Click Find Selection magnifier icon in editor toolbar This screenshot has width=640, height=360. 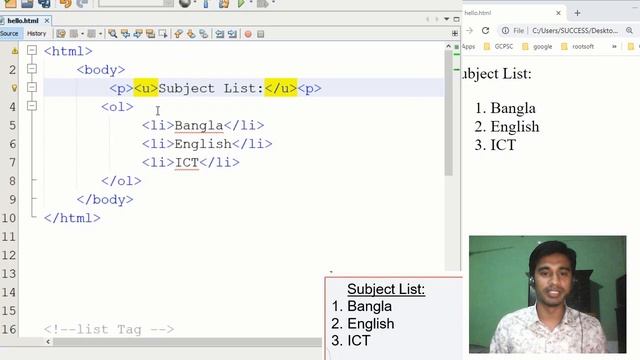pyautogui.click(x=113, y=34)
